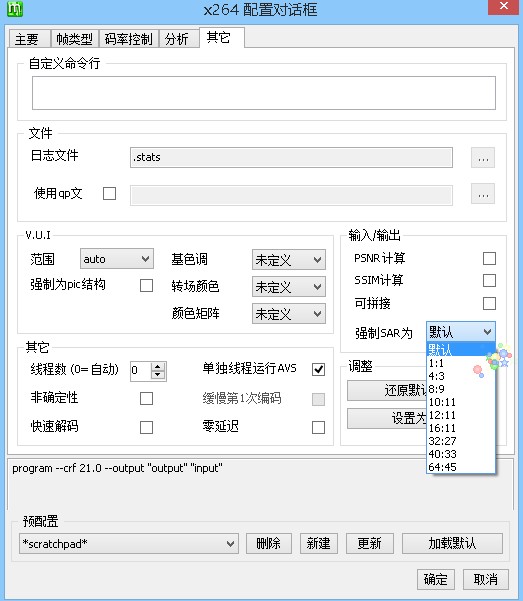
Task: Enable the 零延迟 checkbox
Action: click(318, 427)
